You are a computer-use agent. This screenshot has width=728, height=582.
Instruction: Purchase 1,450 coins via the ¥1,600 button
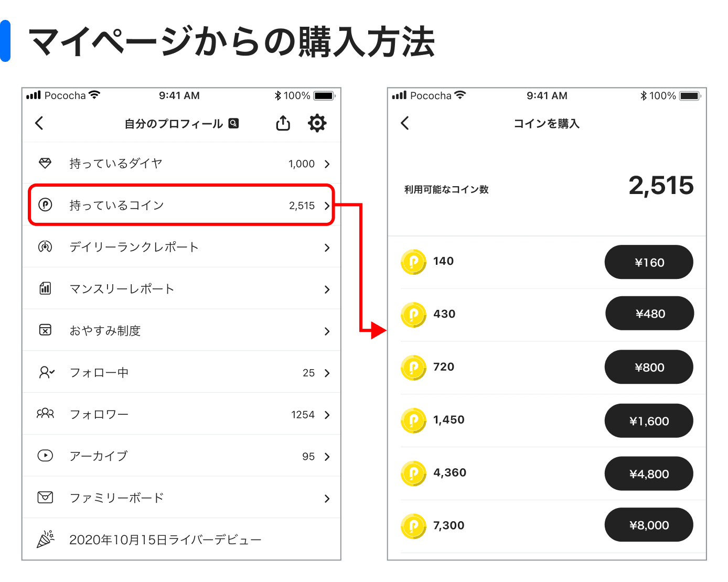pyautogui.click(x=649, y=421)
